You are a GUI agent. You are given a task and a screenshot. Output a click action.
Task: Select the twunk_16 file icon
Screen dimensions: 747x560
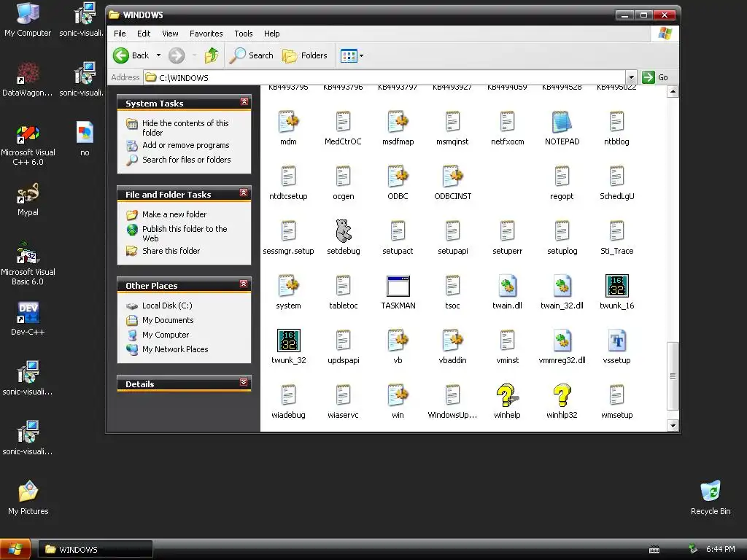click(x=616, y=286)
